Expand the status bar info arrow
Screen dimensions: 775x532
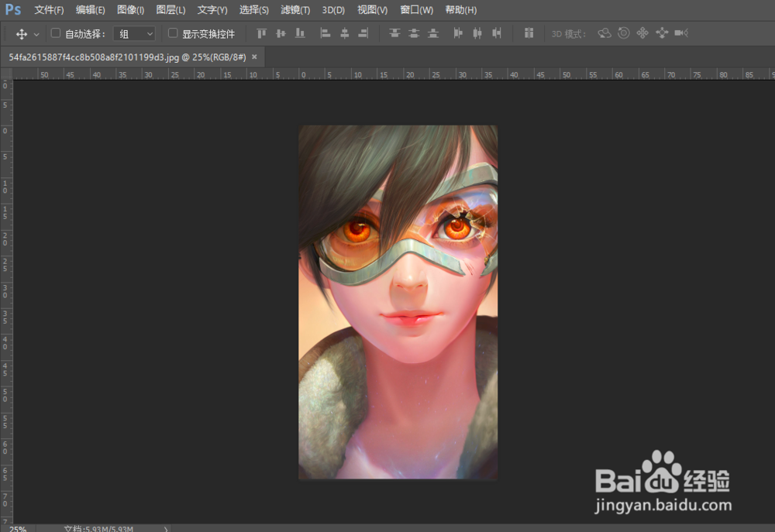pyautogui.click(x=166, y=529)
